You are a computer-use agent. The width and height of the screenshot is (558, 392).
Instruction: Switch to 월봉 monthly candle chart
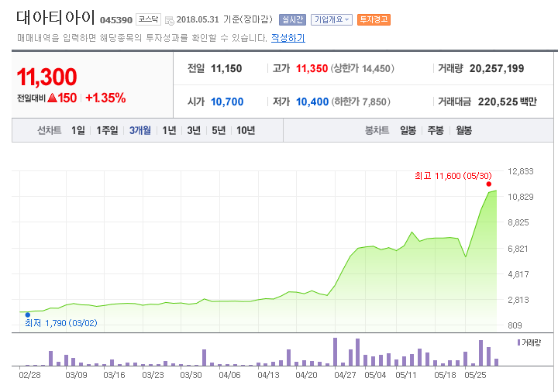pyautogui.click(x=463, y=131)
